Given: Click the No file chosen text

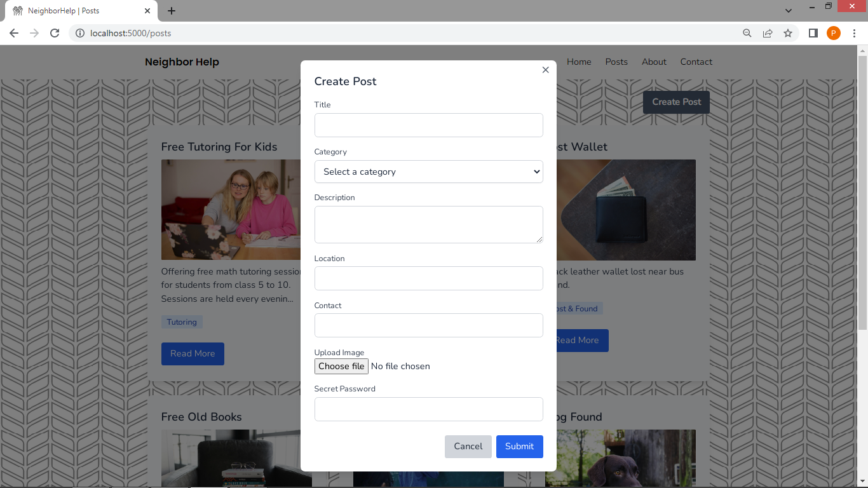Looking at the screenshot, I should click(400, 366).
